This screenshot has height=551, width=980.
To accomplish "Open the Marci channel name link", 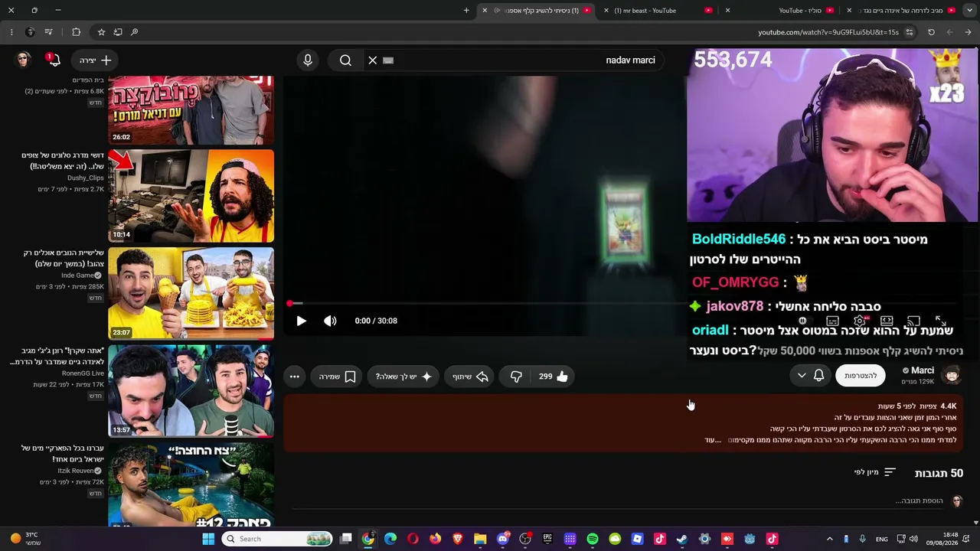I will [x=922, y=370].
